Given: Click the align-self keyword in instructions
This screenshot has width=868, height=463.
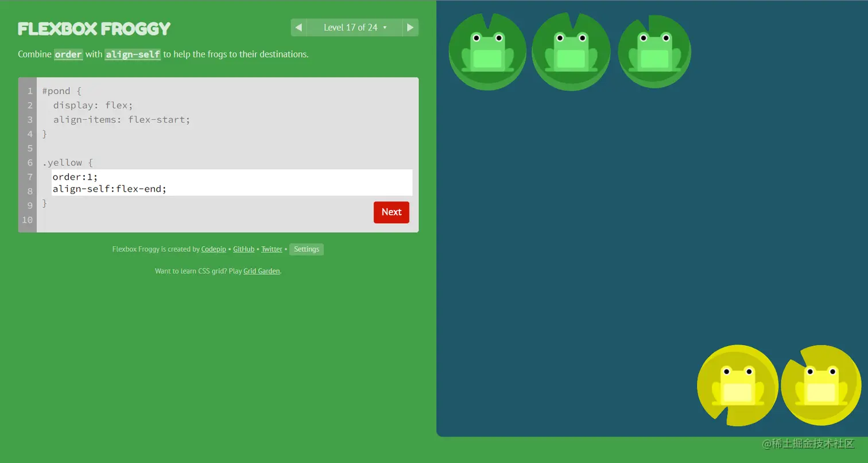Looking at the screenshot, I should click(133, 55).
